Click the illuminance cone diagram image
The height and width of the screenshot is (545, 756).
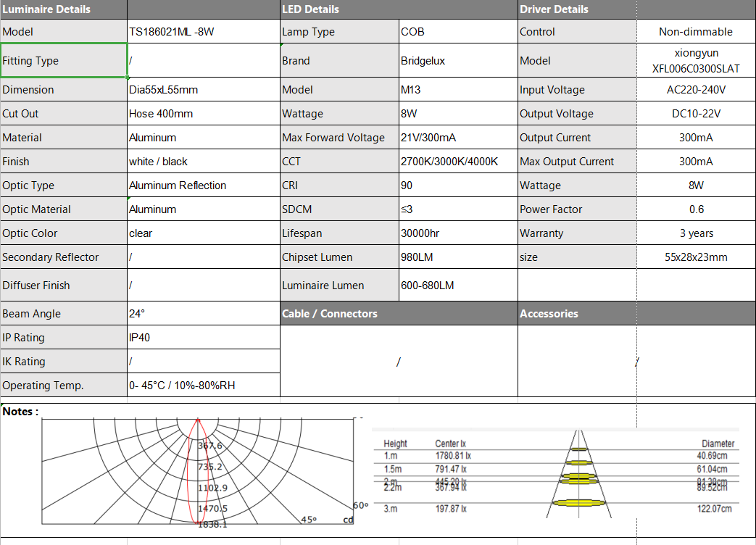pyautogui.click(x=555, y=475)
